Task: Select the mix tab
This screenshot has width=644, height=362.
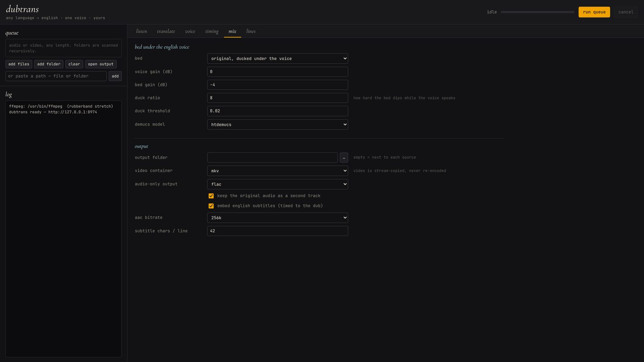Action: pyautogui.click(x=233, y=31)
